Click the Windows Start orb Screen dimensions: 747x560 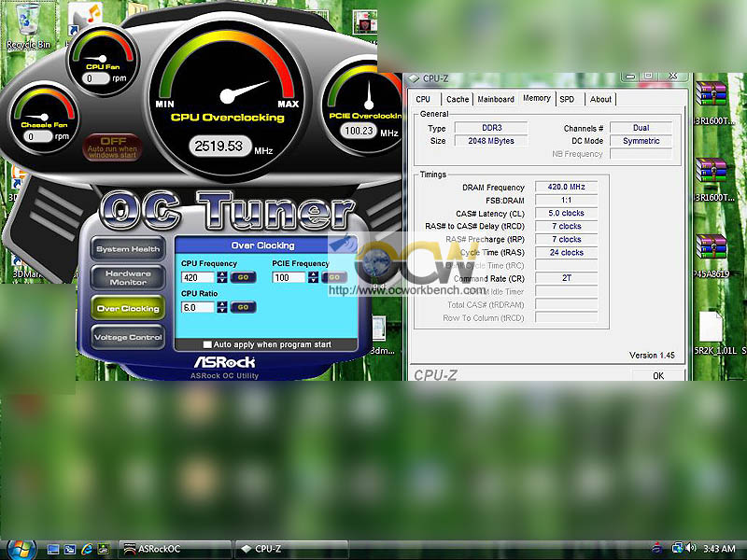[x=21, y=549]
